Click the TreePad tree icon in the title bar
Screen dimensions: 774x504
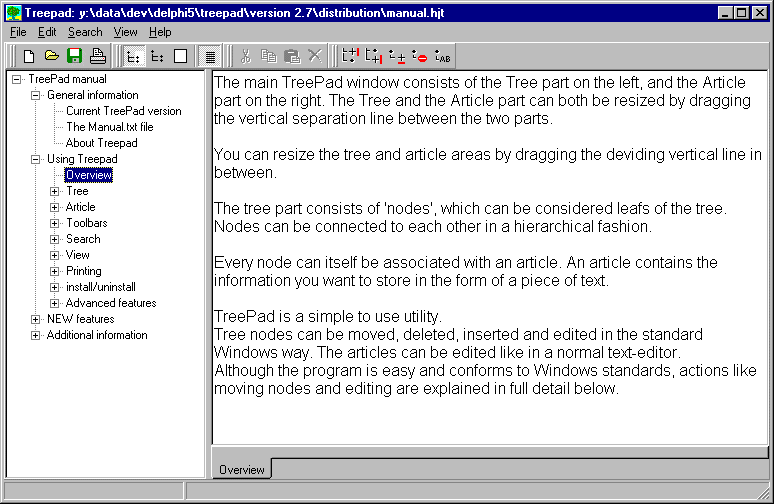(13, 13)
